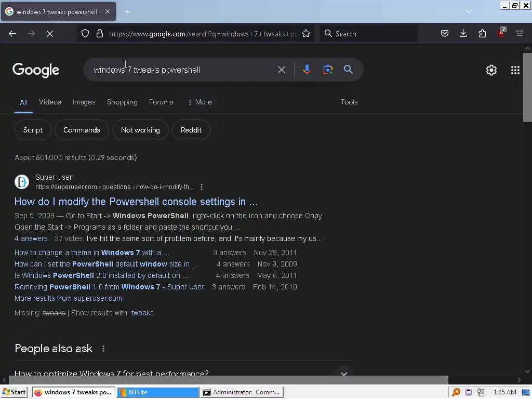Open the Windows Start button
The image size is (532, 399).
coord(14,392)
